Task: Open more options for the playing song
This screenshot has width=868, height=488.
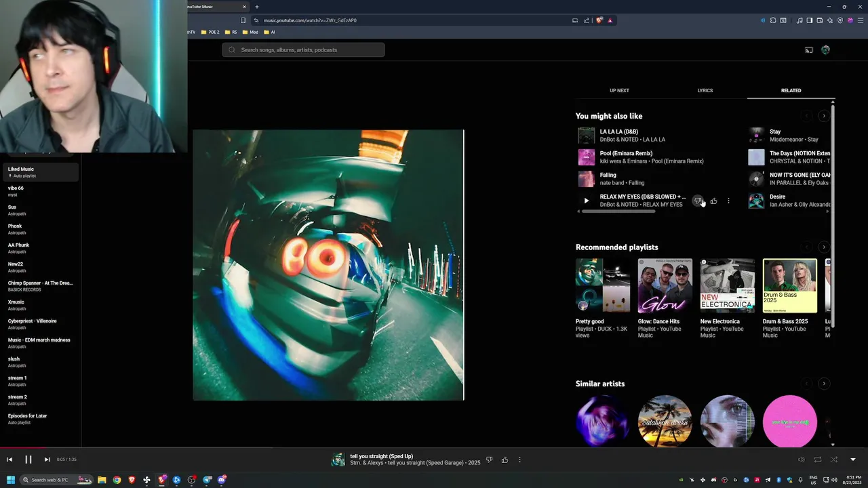Action: [519, 460]
